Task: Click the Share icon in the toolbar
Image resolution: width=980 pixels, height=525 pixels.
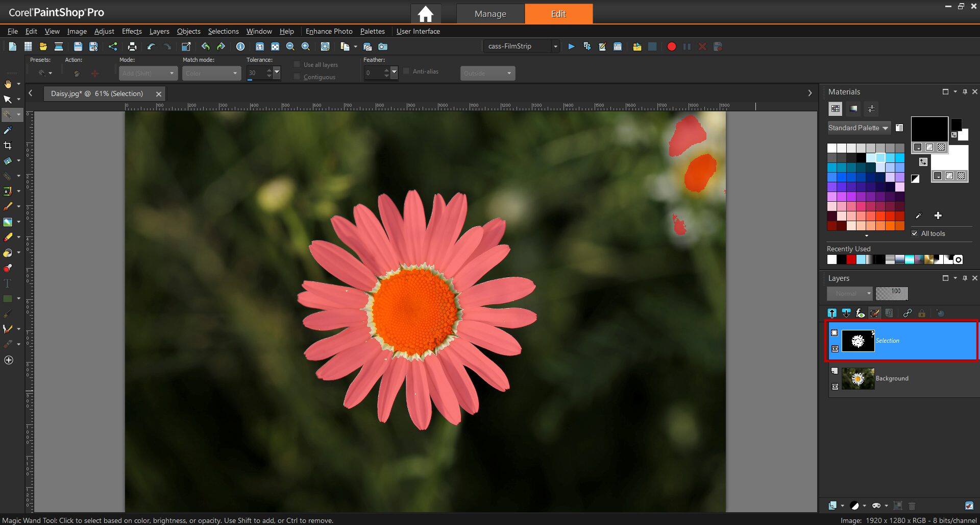Action: (113, 46)
